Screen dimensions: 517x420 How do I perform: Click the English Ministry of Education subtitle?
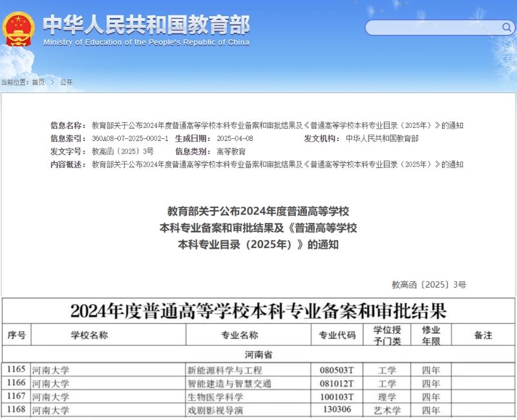coord(146,43)
